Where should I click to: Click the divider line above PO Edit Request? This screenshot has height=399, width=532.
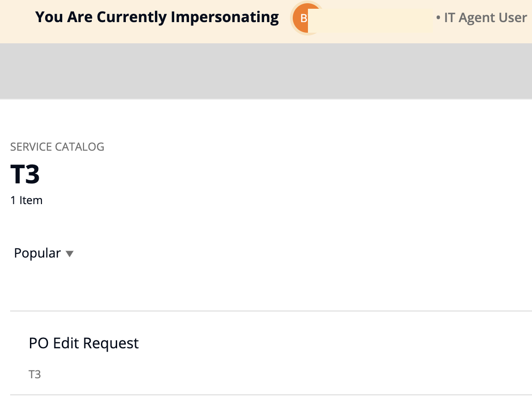(x=271, y=311)
